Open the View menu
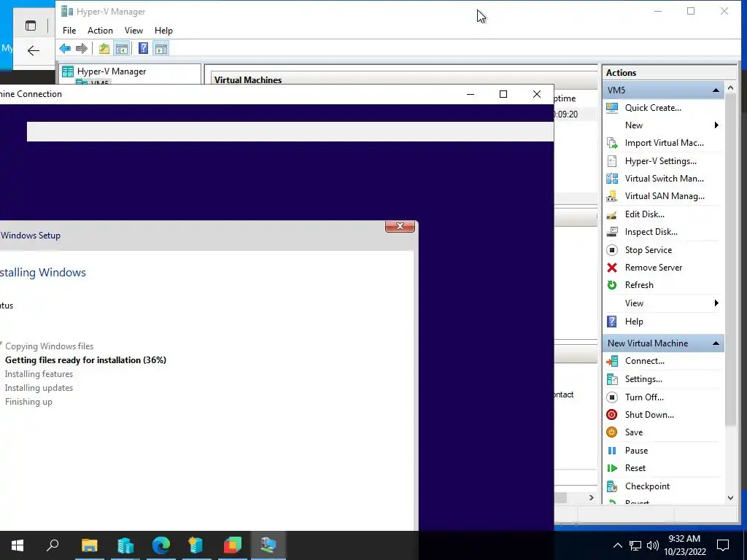Viewport: 747px width, 560px height. (134, 31)
